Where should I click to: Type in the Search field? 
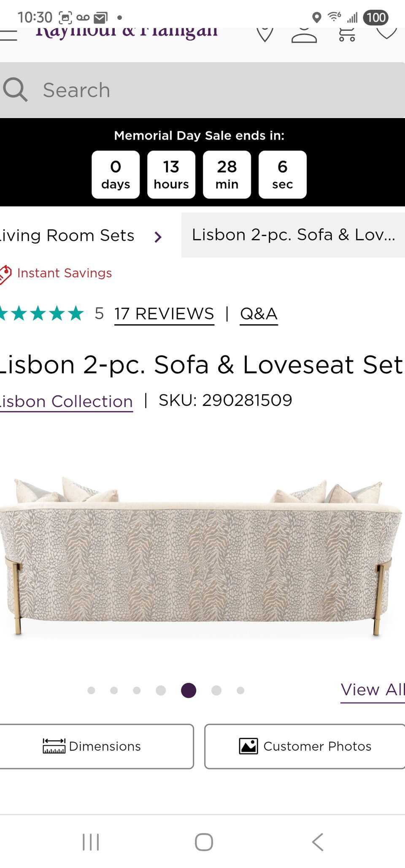(x=211, y=90)
